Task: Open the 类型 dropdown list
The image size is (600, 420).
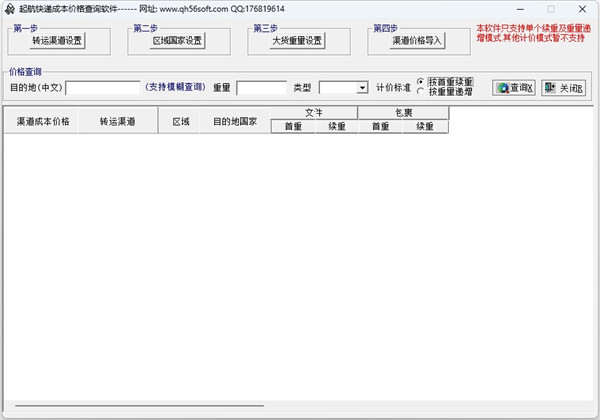Action: tap(362, 88)
